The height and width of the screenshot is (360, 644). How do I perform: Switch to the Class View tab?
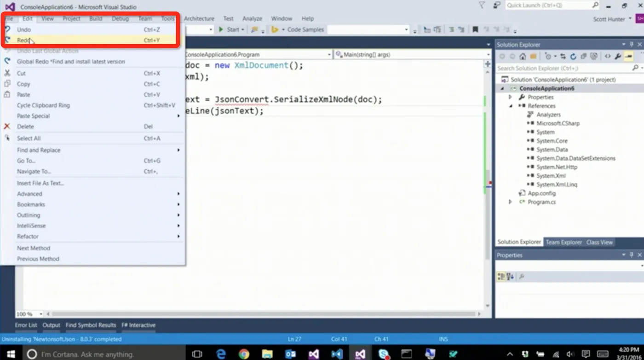tap(599, 242)
